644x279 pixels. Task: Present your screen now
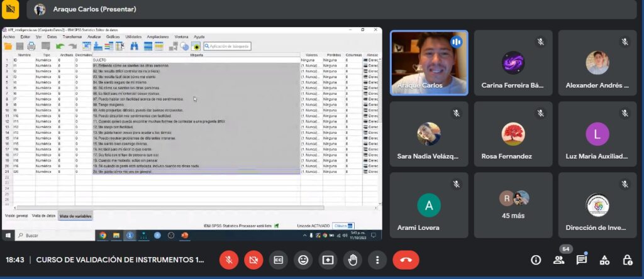tap(328, 260)
